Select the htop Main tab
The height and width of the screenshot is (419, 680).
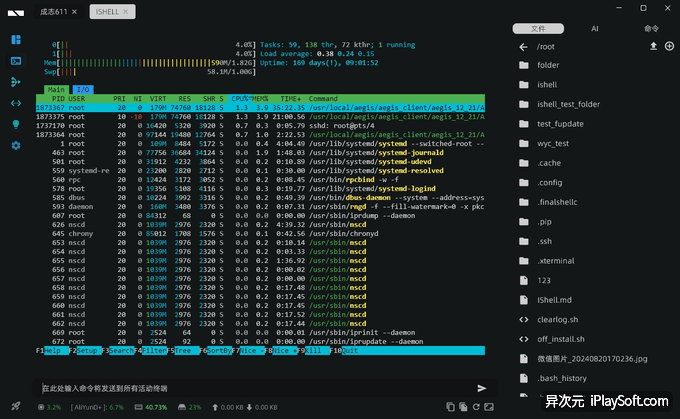56,89
